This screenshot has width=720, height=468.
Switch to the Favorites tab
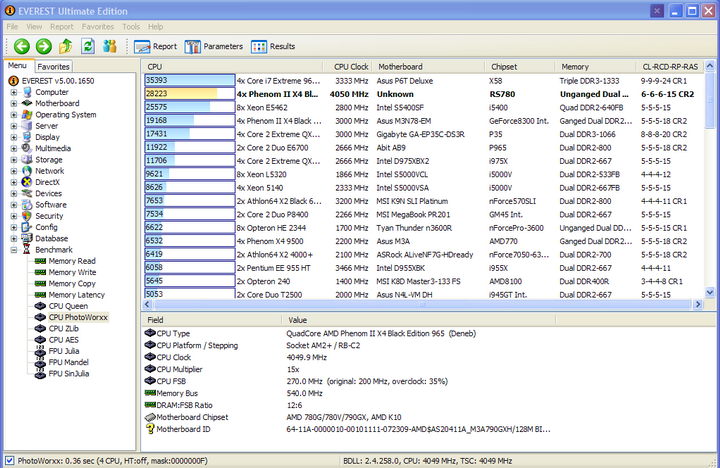click(53, 67)
